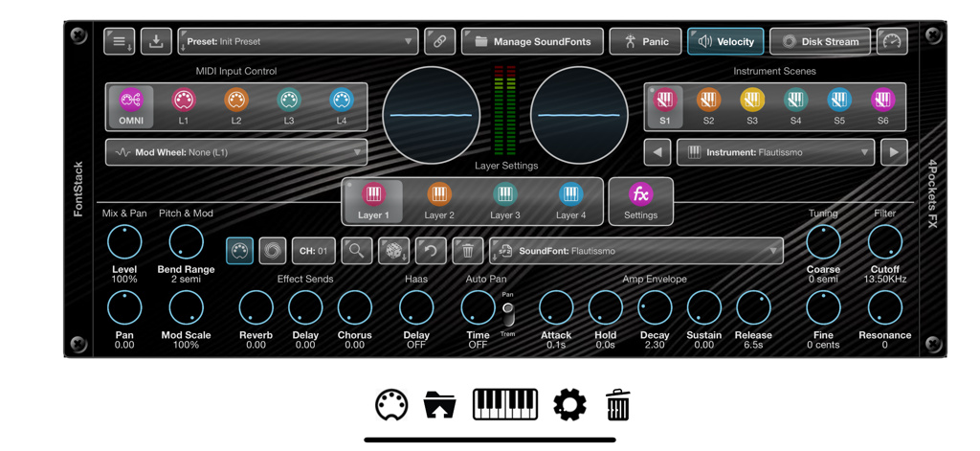
Task: Click the download/save preset icon
Action: (x=156, y=41)
